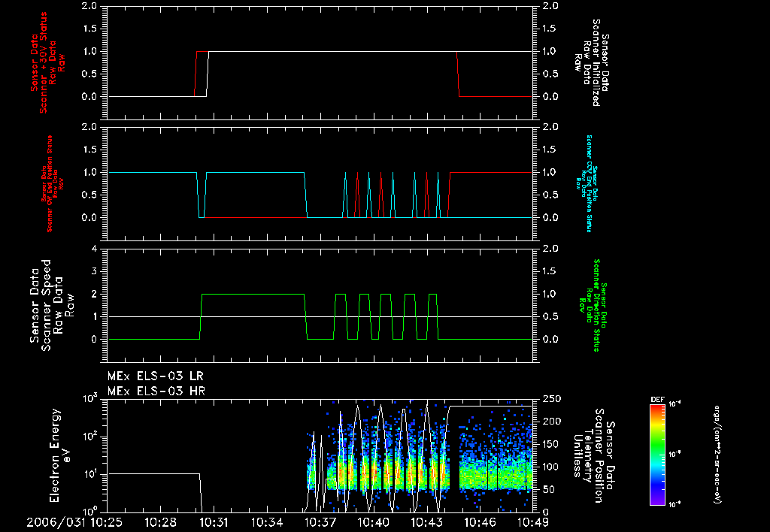
Task: Select the DEF rainbow color bar
Action: (x=657, y=454)
